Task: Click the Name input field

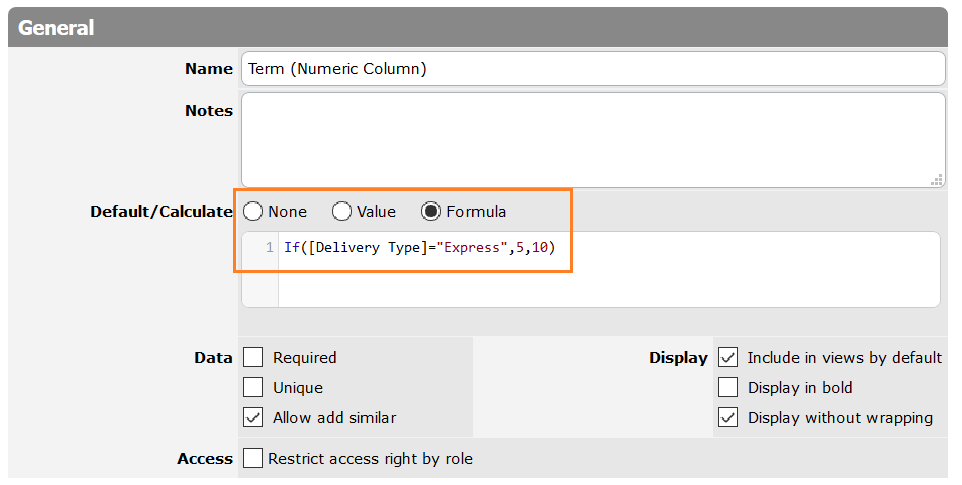Action: tap(593, 69)
